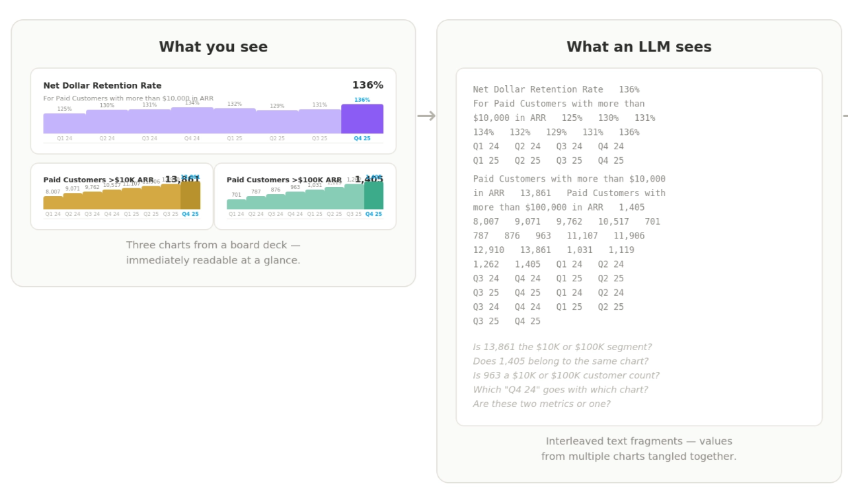The height and width of the screenshot is (504, 848).
Task: Click the "Interleaved text fragments" caption
Action: [x=638, y=441]
